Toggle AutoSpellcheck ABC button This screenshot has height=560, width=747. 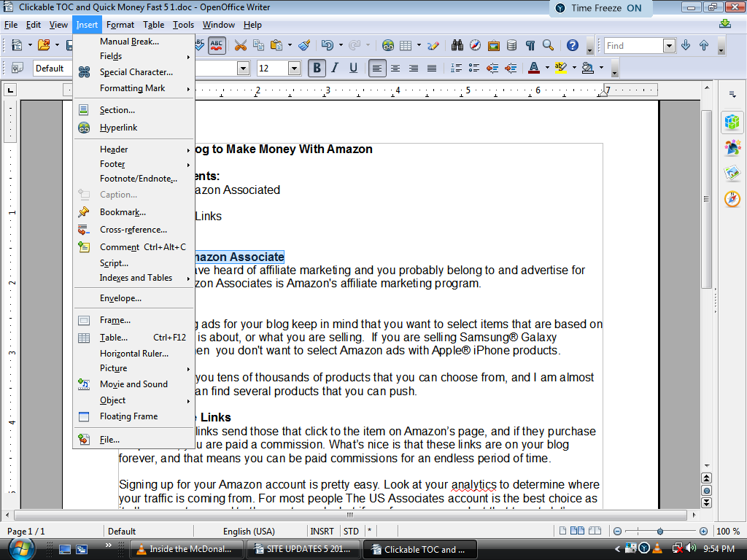(x=216, y=45)
